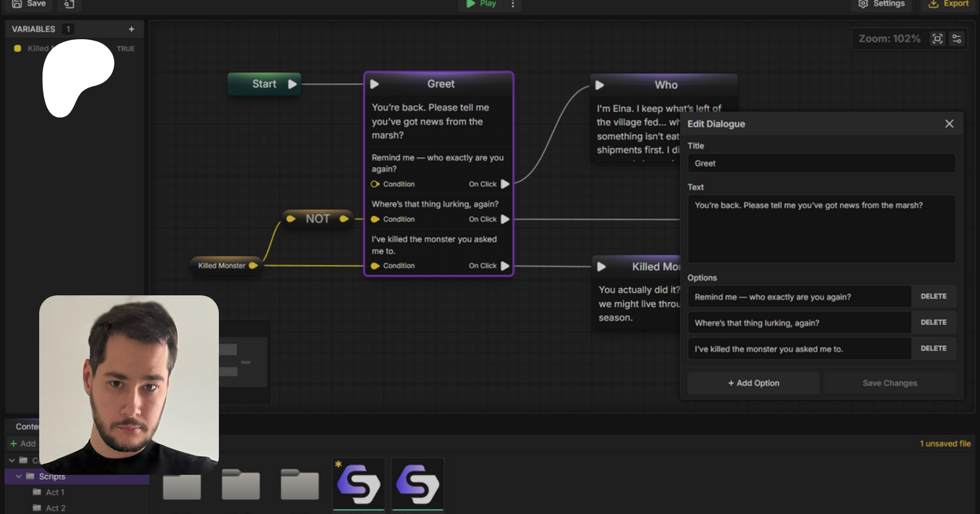Toggle Condition port on 'Remind me' option
This screenshot has height=514, width=980.
(375, 184)
